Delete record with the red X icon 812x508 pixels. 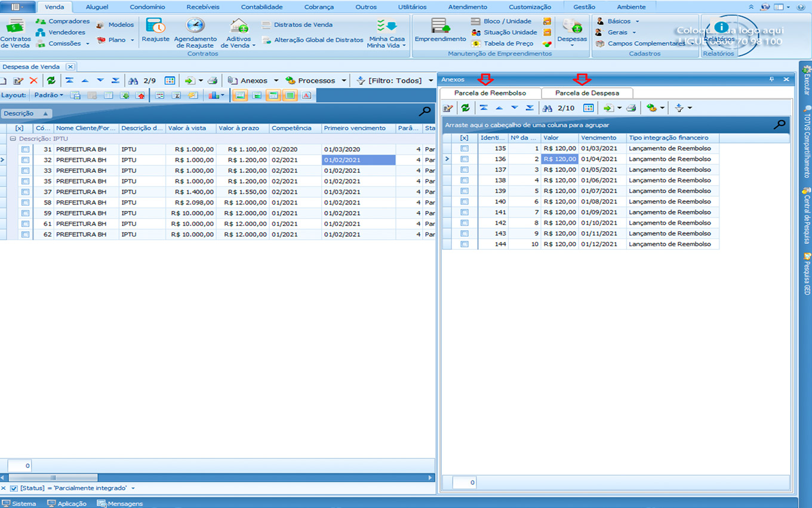tap(33, 81)
